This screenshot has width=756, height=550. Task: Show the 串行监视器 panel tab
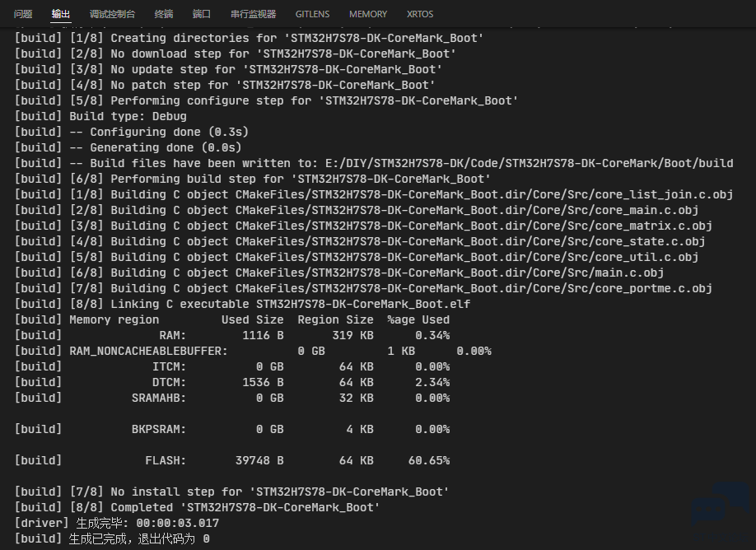pyautogui.click(x=253, y=14)
